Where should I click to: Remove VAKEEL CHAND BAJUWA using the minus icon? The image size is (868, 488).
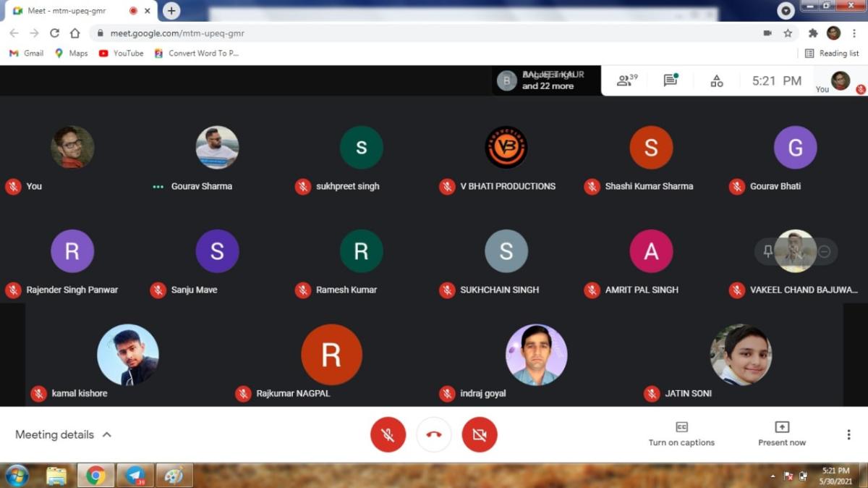(824, 251)
